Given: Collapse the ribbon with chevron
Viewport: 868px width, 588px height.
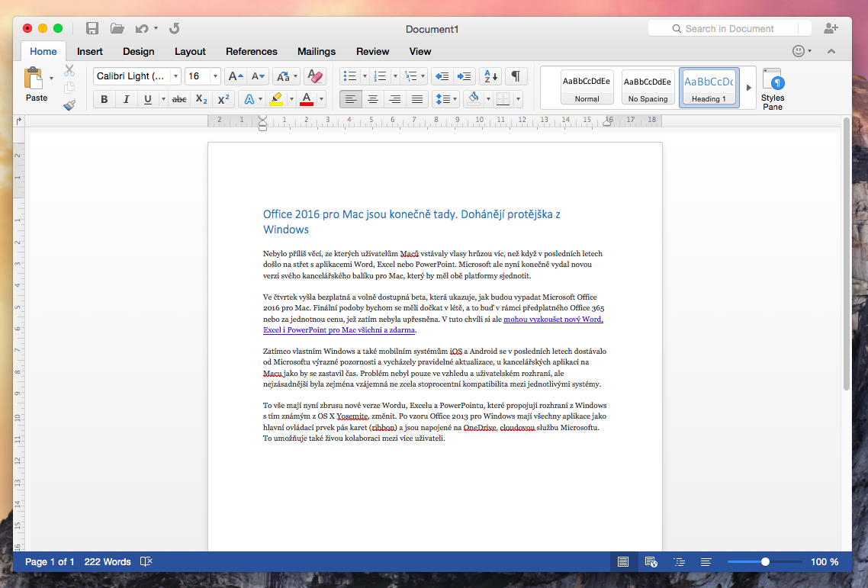Looking at the screenshot, I should [831, 51].
